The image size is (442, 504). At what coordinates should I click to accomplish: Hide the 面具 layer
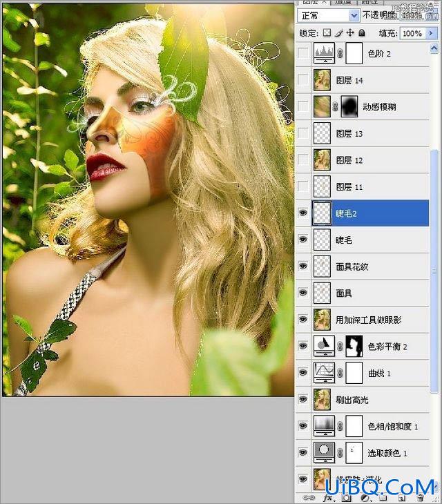pos(302,293)
